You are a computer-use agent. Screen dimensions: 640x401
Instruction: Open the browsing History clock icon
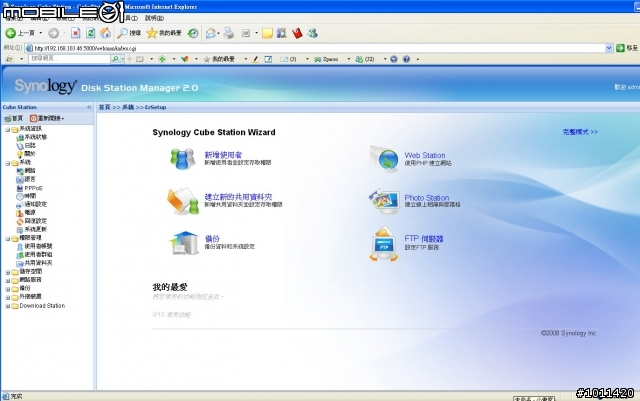[193, 33]
